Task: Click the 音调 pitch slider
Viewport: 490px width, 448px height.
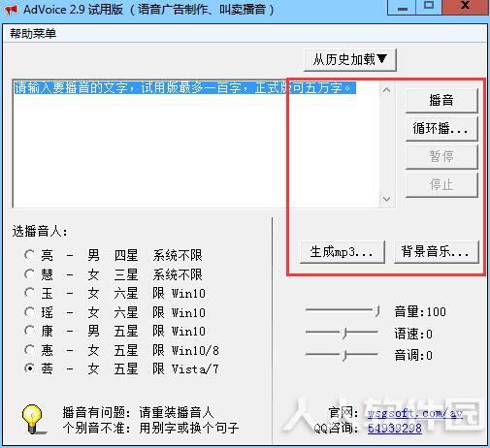Action: (343, 355)
